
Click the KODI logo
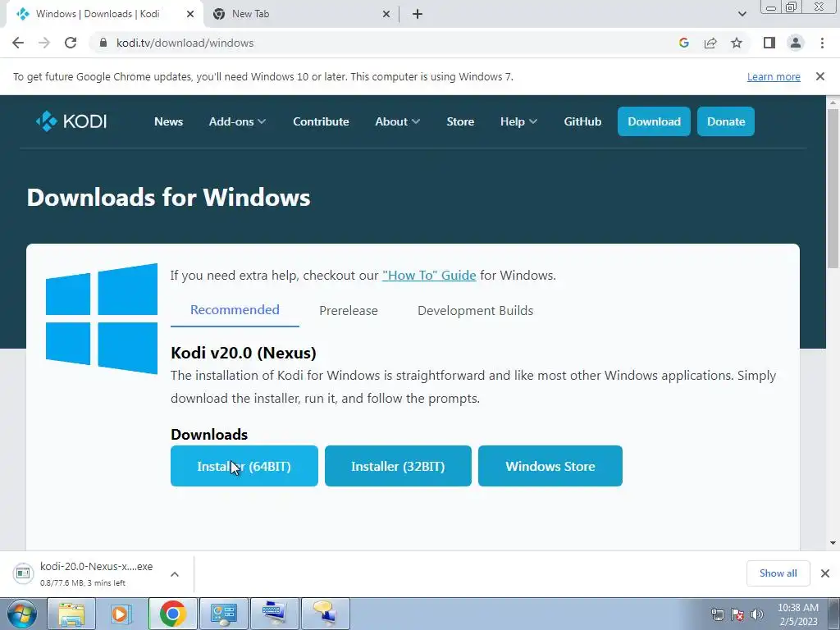[x=71, y=121]
